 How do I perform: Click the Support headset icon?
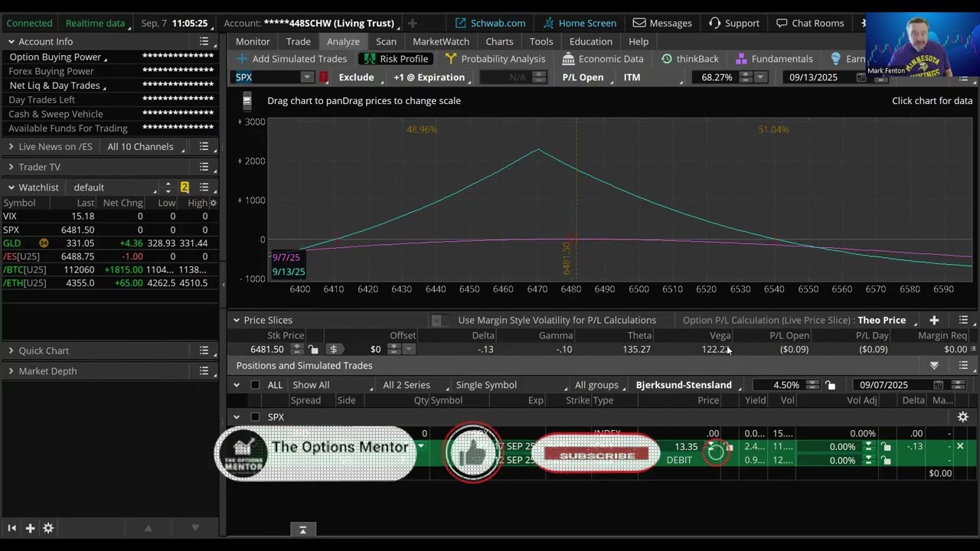(714, 23)
